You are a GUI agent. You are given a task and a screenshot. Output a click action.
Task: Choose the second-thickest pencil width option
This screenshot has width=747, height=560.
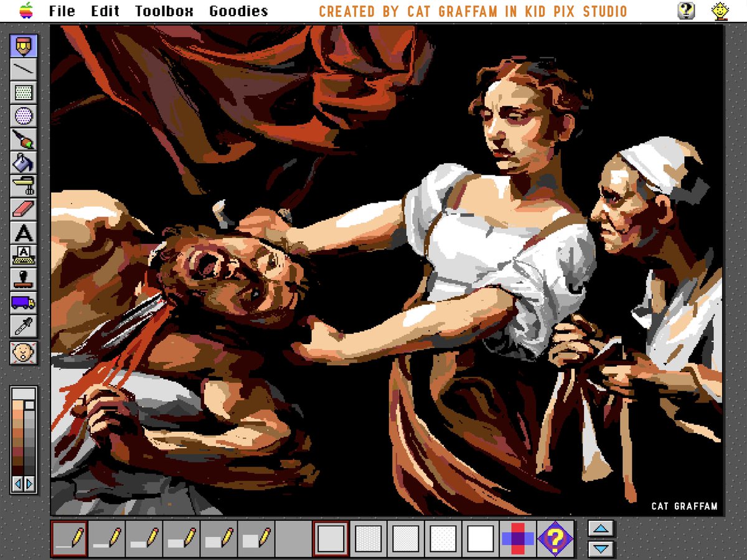pos(218,538)
